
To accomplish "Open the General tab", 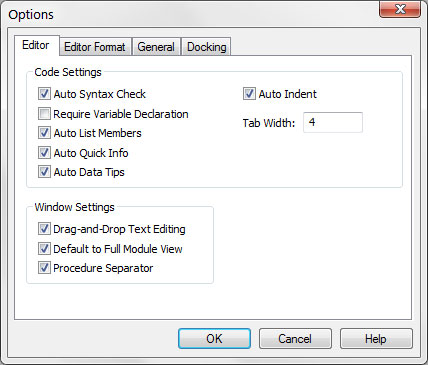I will [x=156, y=47].
